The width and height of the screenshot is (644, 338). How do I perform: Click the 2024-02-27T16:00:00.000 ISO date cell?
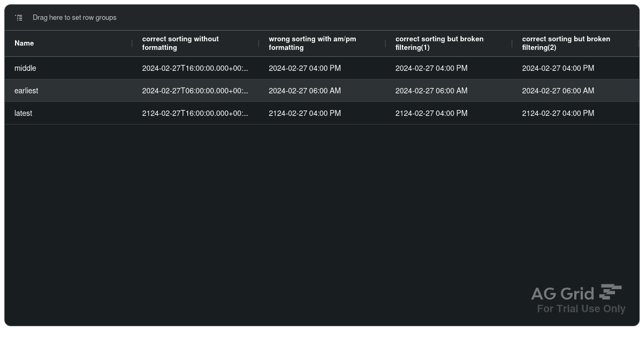[x=195, y=68]
